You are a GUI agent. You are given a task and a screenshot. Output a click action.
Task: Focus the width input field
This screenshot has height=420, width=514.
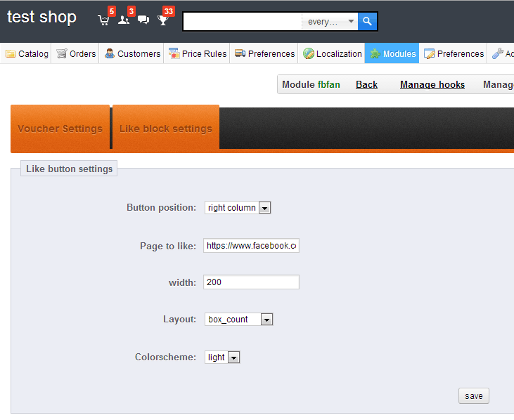click(251, 282)
